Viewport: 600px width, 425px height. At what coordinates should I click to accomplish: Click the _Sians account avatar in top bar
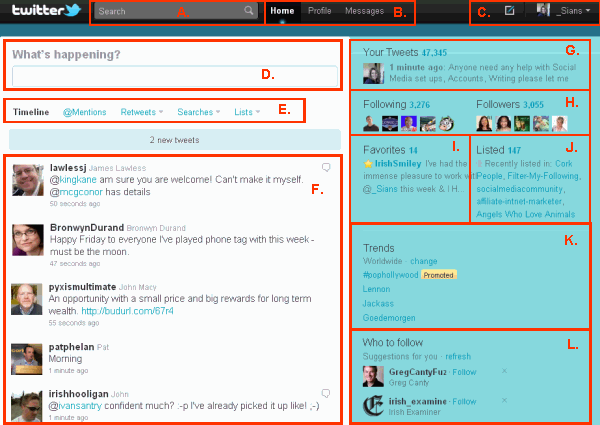tap(543, 10)
